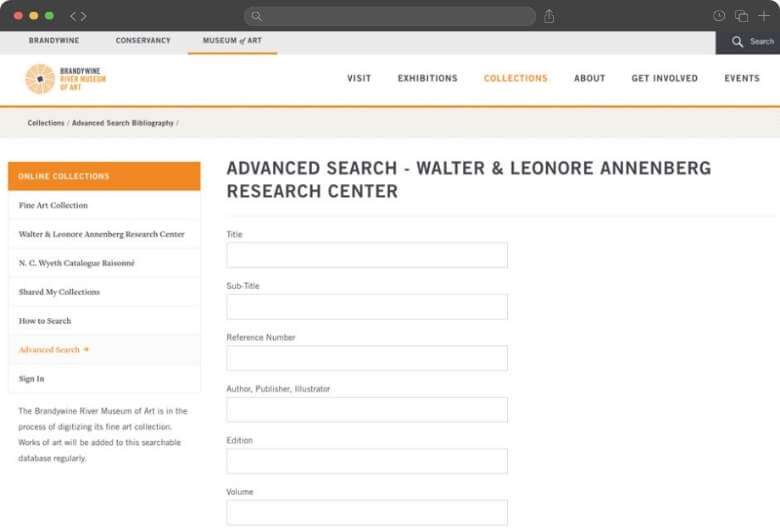The height and width of the screenshot is (530, 780).
Task: Open Shared My Collections link
Action: pos(59,292)
